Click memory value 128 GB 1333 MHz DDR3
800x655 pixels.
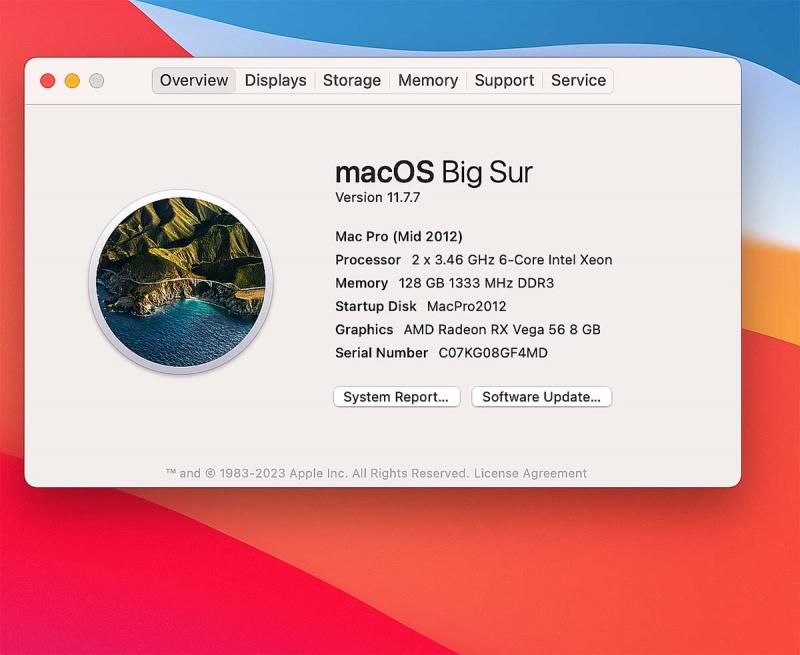pos(476,283)
